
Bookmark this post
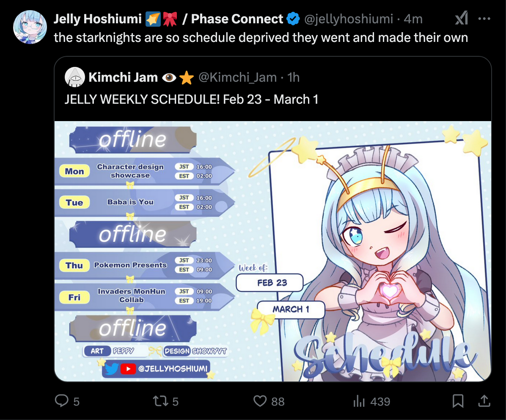(458, 401)
